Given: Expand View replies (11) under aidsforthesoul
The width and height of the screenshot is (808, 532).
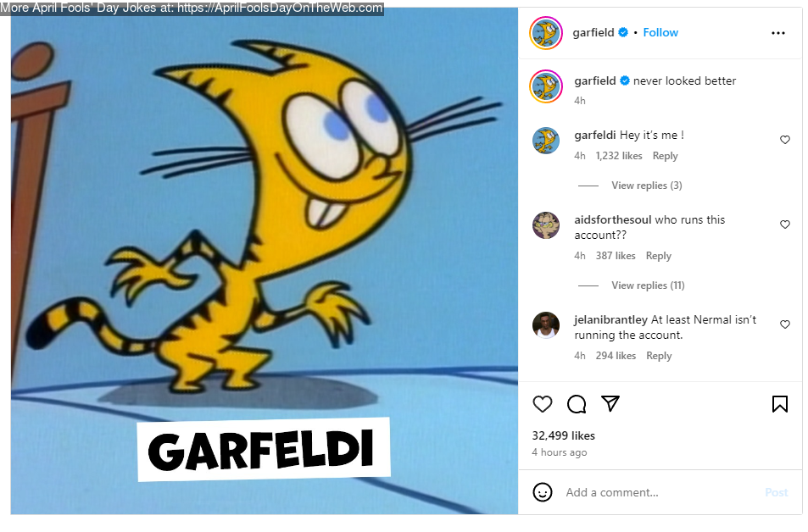Looking at the screenshot, I should click(x=648, y=285).
